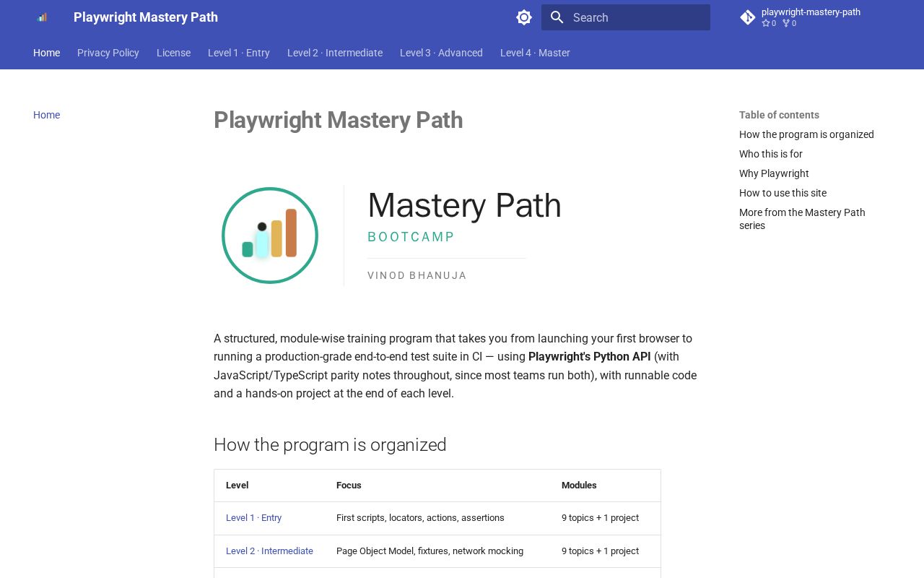
Task: Jump to 'How to use this site'
Action: coord(783,193)
